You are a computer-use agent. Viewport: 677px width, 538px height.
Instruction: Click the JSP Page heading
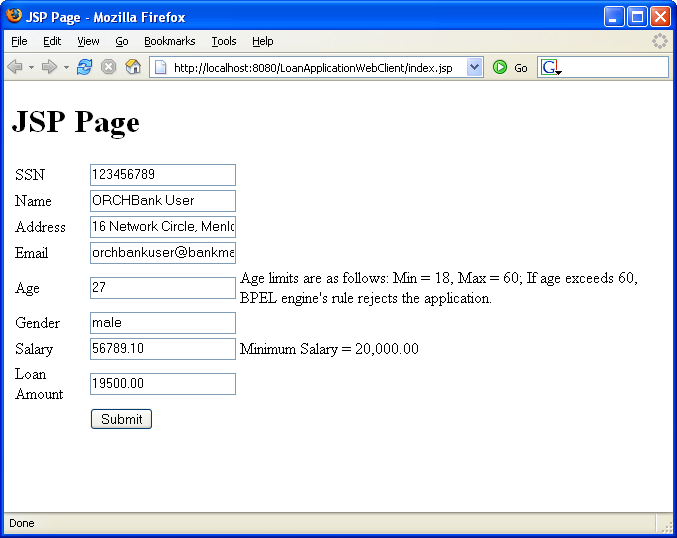point(76,121)
